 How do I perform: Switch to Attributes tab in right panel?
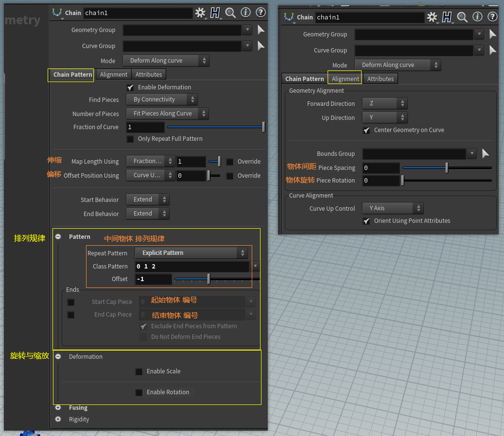pos(380,79)
